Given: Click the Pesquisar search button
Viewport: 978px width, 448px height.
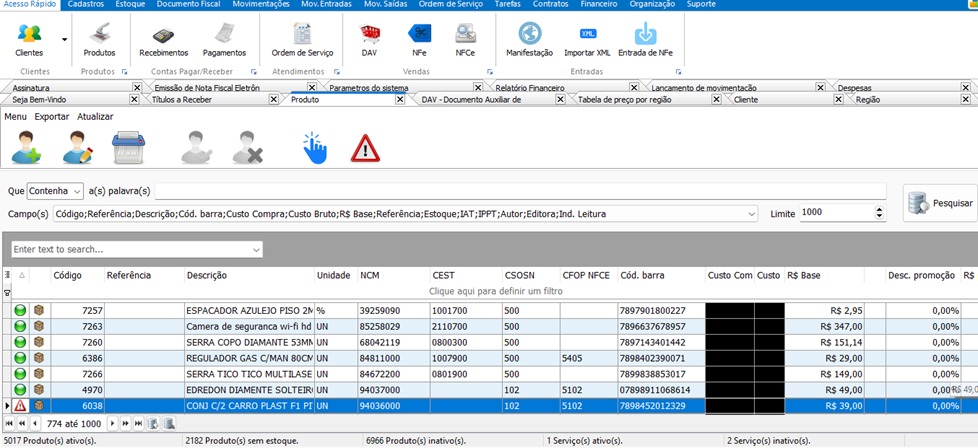Looking at the screenshot, I should (x=939, y=203).
